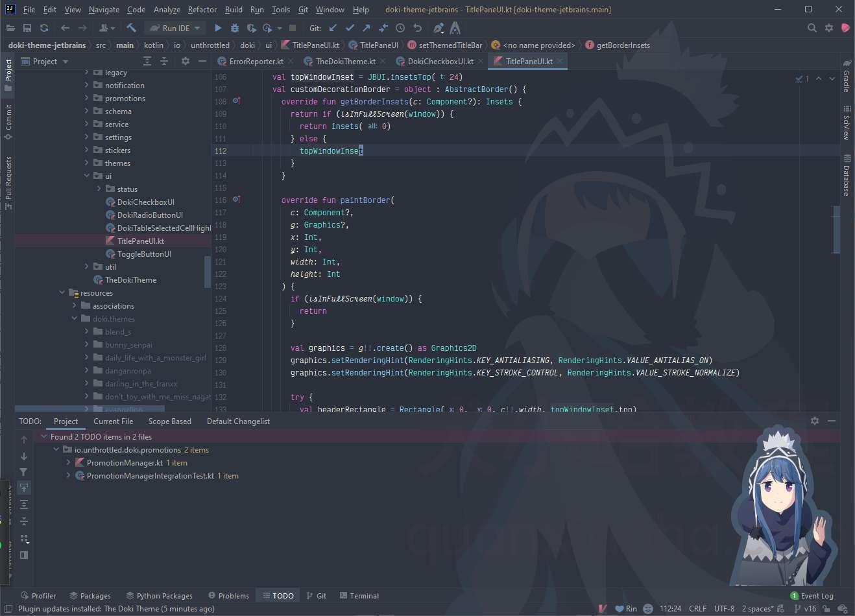Run the 'Run IDE' configuration play button

pyautogui.click(x=218, y=28)
